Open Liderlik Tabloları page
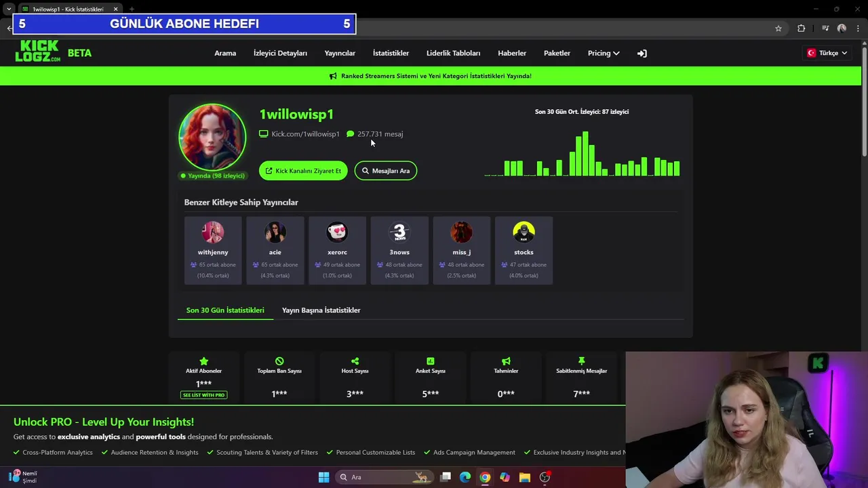Image resolution: width=868 pixels, height=488 pixels. 453,53
